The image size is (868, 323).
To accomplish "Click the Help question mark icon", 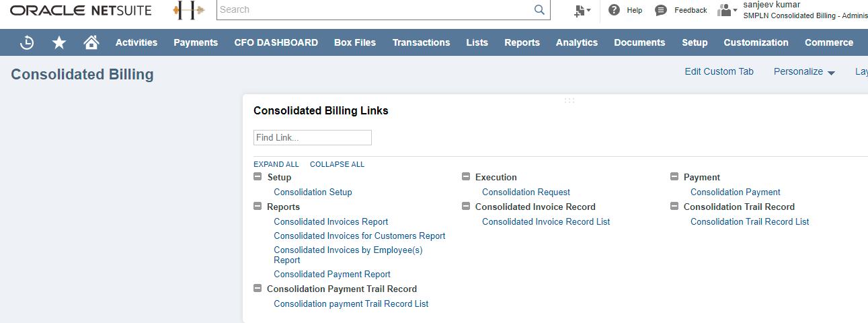I will [x=614, y=10].
